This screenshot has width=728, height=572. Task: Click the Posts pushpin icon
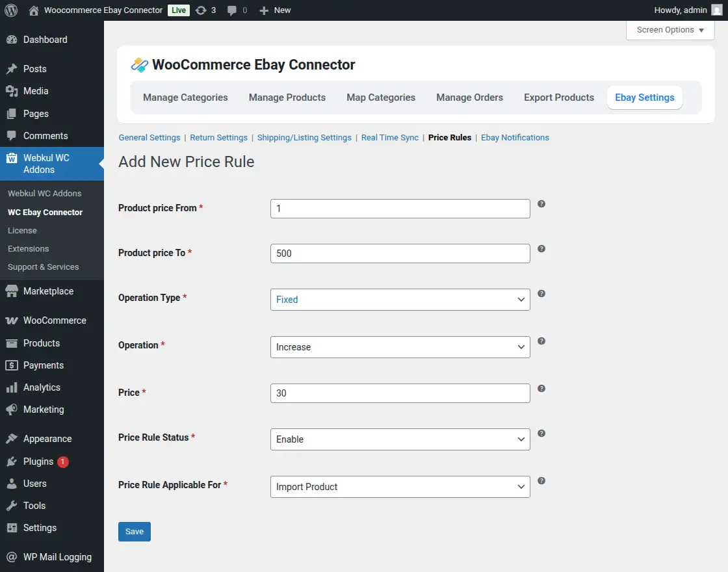tap(12, 69)
